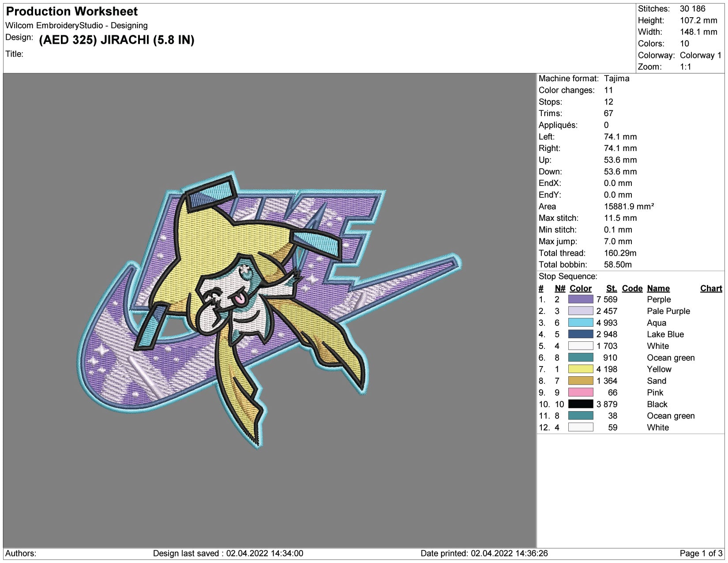Click the Pink color swatch
The image size is (728, 563).
coord(581,393)
